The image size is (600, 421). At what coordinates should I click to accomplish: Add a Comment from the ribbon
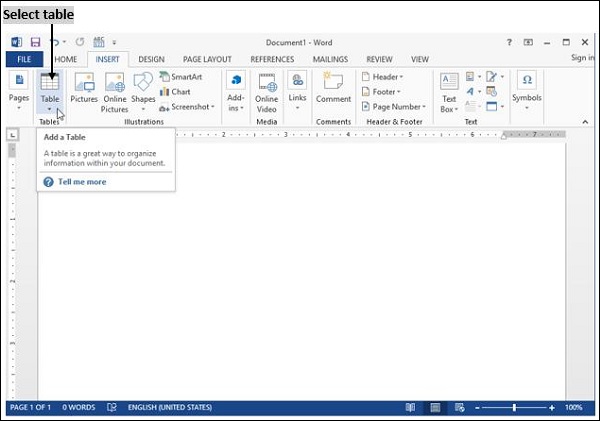click(x=333, y=89)
